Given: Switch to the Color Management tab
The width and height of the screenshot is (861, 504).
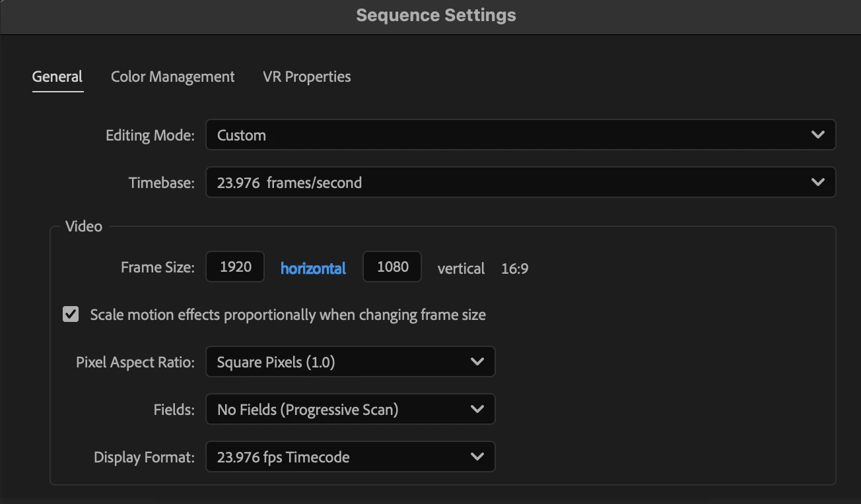Looking at the screenshot, I should click(172, 77).
